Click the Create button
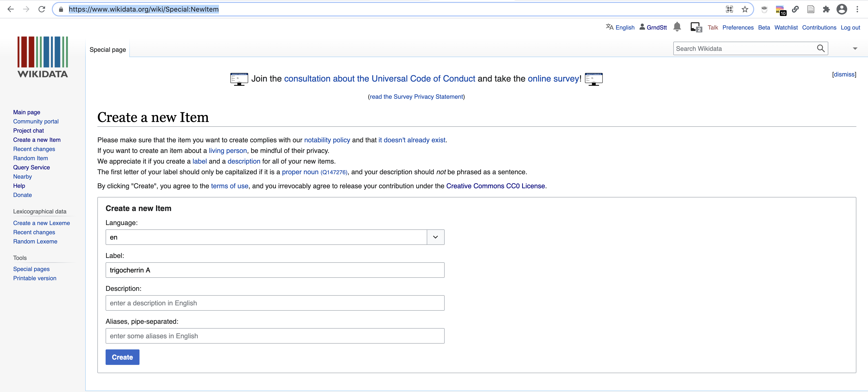868x392 pixels. (x=122, y=357)
